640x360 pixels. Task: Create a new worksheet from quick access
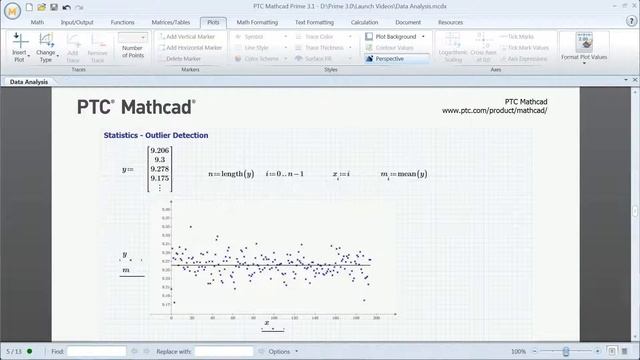pos(29,7)
